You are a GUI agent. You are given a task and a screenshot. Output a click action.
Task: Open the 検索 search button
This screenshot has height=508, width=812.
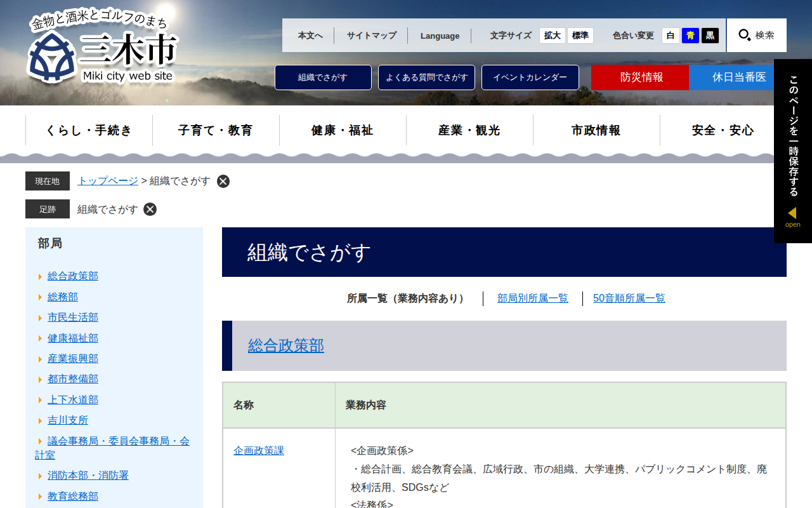coord(757,35)
